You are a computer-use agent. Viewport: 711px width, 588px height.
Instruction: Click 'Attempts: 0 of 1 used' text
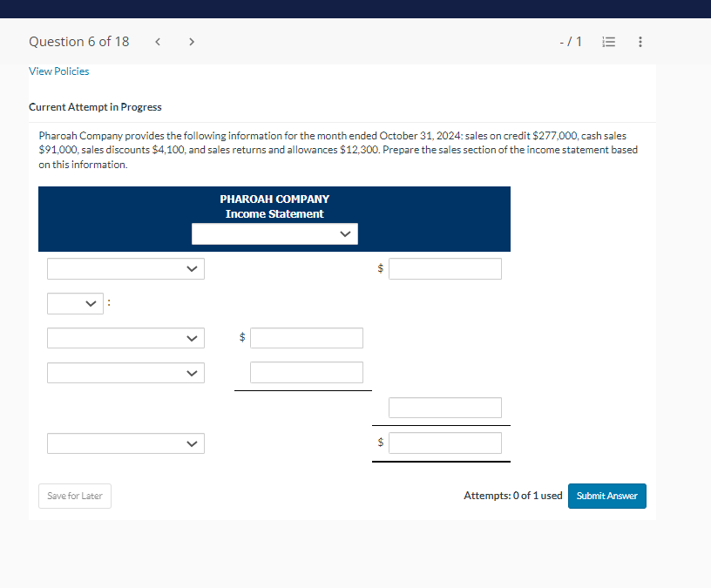click(513, 496)
